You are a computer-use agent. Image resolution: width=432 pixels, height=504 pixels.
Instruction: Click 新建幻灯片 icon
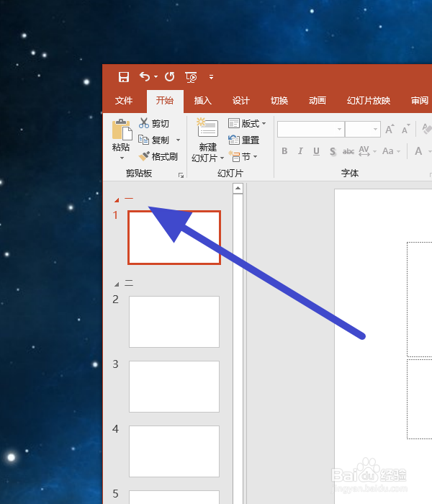click(x=207, y=128)
